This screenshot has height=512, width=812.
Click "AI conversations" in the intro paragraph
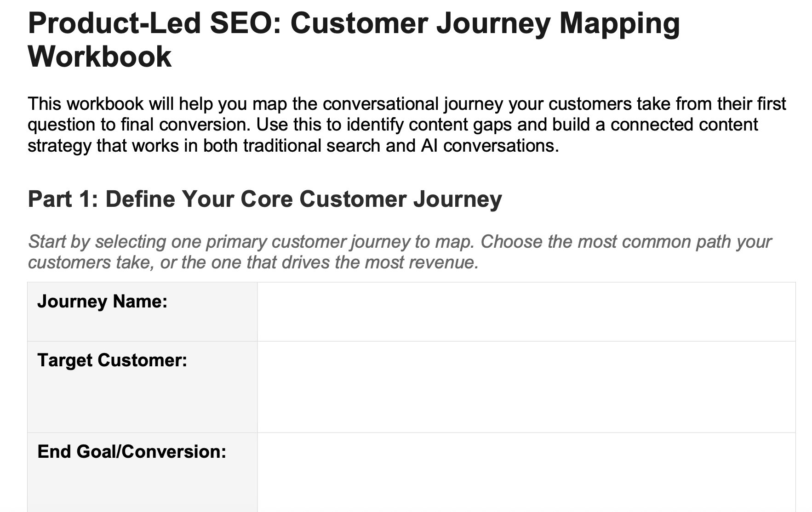(x=489, y=146)
